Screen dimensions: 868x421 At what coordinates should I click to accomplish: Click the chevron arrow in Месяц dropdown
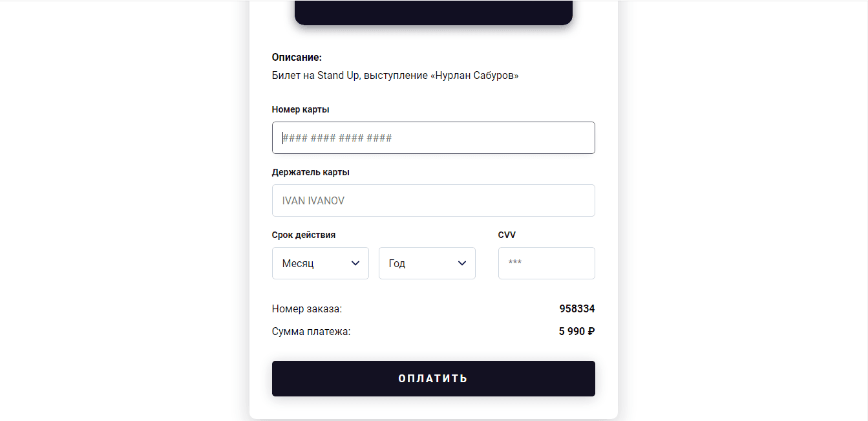coord(355,263)
